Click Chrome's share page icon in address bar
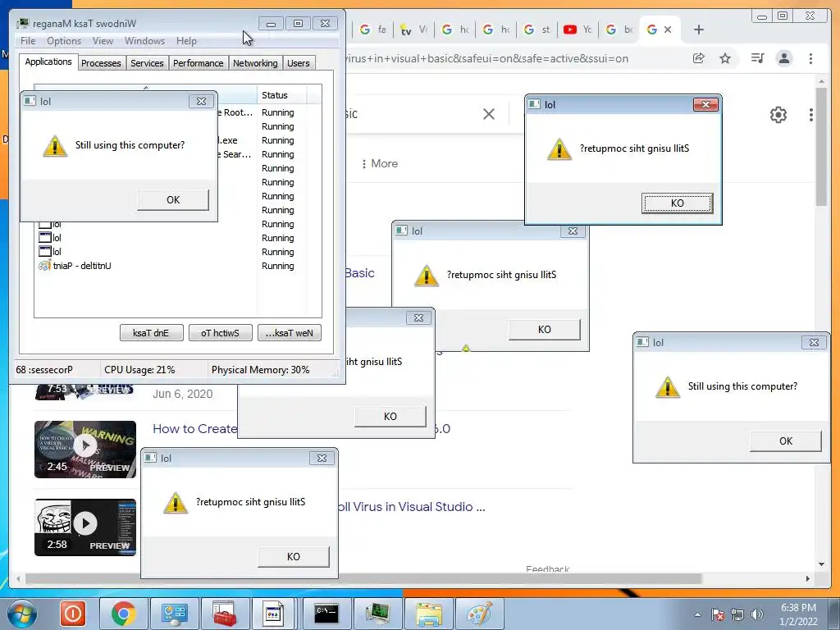840x630 pixels. (x=699, y=58)
